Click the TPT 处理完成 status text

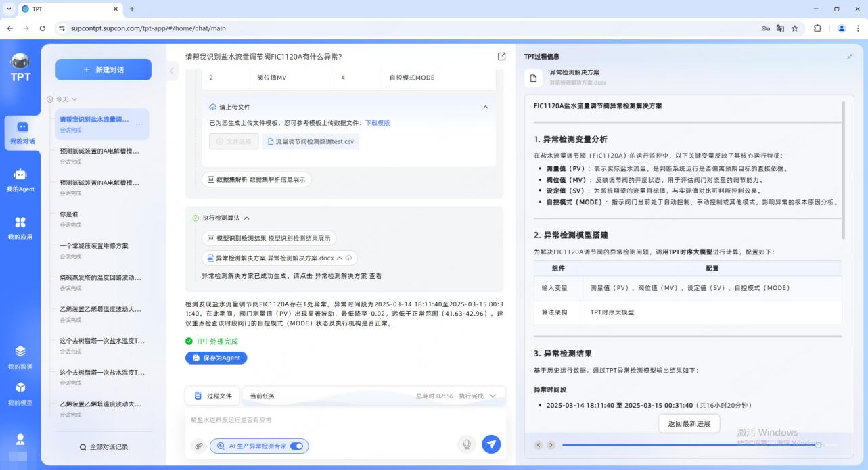click(x=216, y=342)
